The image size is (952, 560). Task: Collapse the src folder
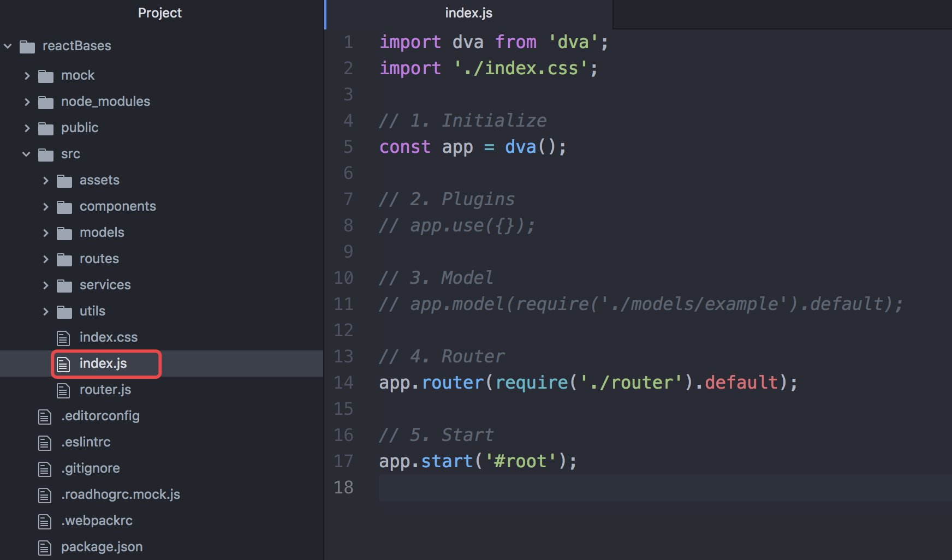[x=26, y=154]
